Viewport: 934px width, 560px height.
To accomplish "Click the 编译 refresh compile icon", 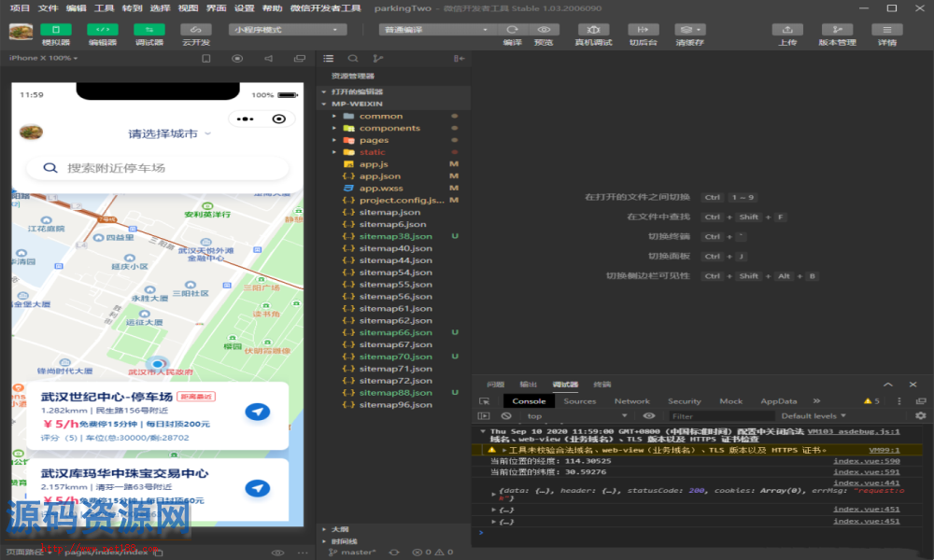I will [x=512, y=30].
